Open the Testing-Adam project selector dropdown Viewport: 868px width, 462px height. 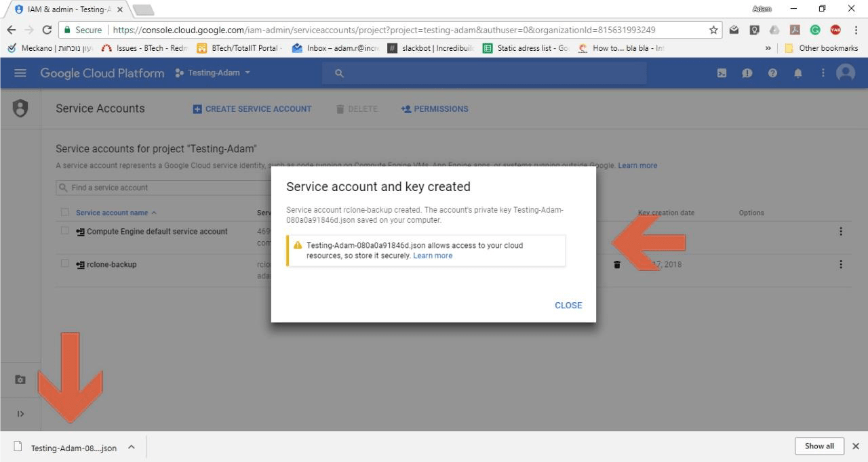(x=213, y=73)
